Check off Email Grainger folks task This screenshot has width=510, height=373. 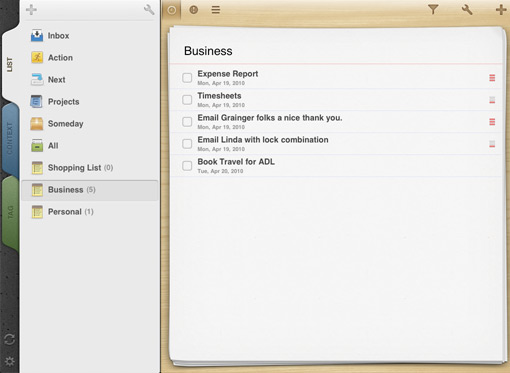tap(187, 122)
